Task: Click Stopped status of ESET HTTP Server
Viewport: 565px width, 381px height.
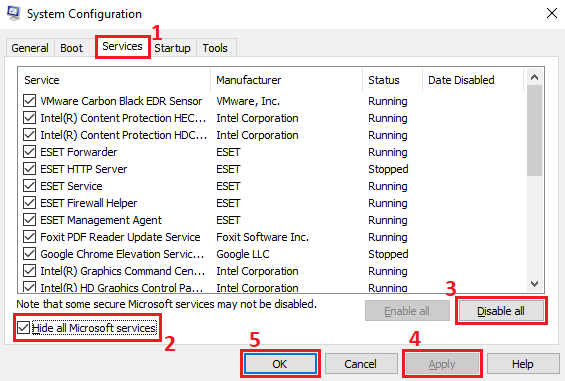Action: pyautogui.click(x=388, y=169)
